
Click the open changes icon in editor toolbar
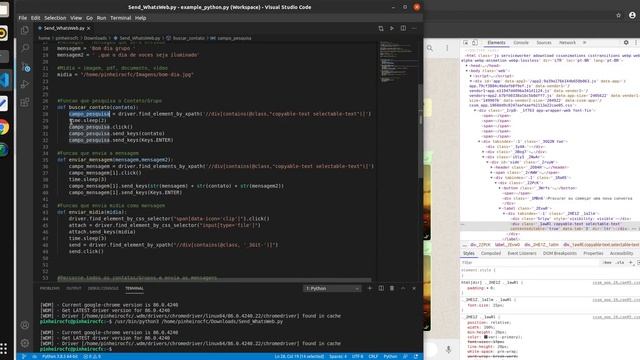click(381, 28)
